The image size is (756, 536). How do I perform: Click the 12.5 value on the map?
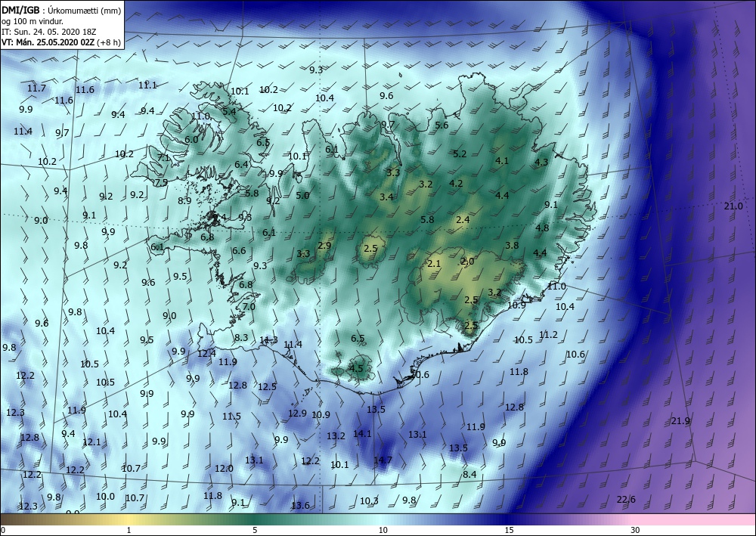[267, 386]
